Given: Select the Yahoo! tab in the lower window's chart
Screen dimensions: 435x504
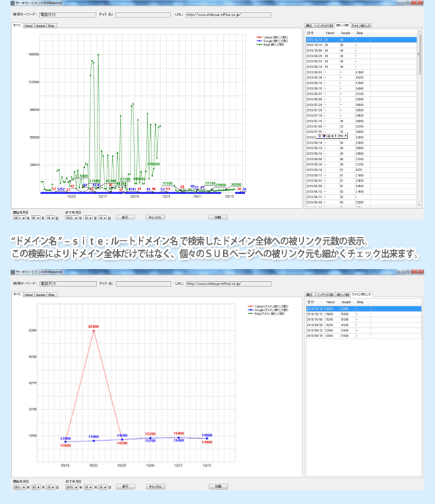Looking at the screenshot, I should point(29,294).
